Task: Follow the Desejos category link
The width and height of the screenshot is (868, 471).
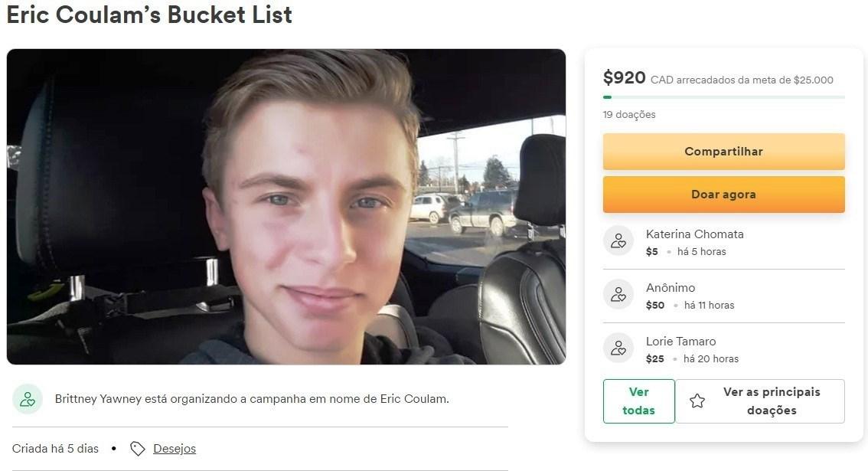Action: click(175, 449)
